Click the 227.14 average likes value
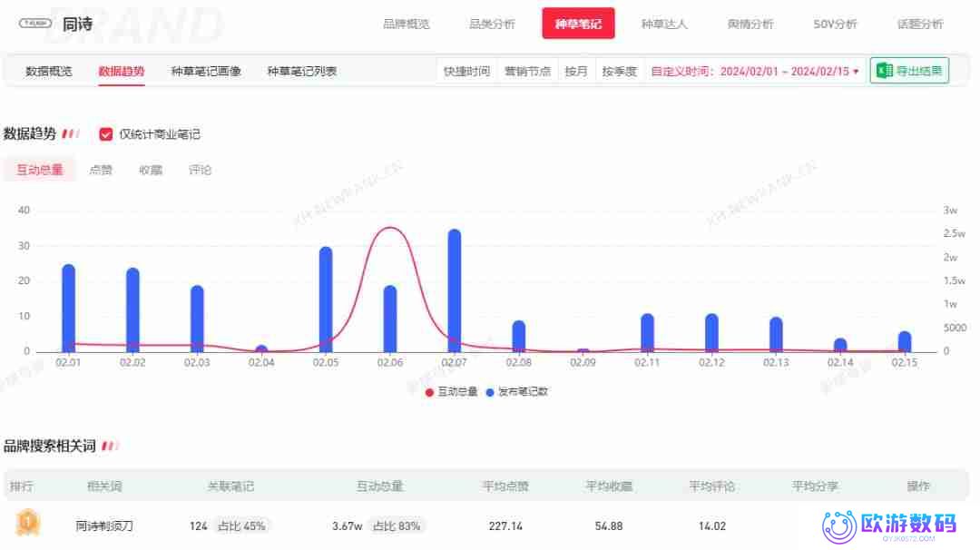This screenshot has height=550, width=980. click(x=505, y=526)
